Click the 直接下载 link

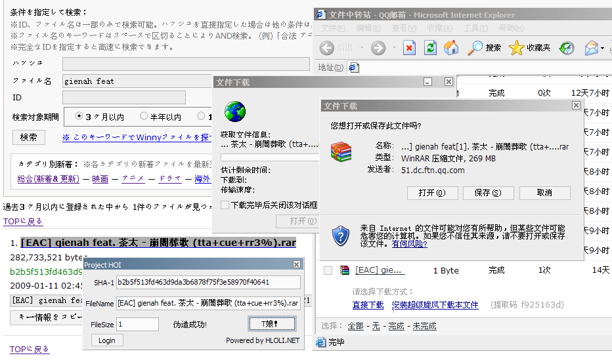[368, 305]
